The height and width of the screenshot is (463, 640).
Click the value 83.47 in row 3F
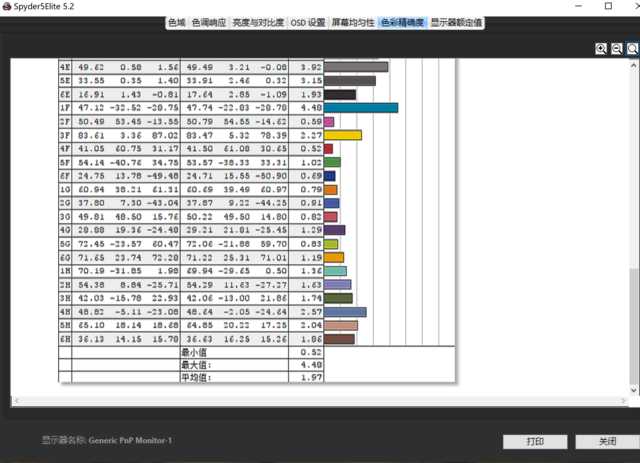pos(200,135)
